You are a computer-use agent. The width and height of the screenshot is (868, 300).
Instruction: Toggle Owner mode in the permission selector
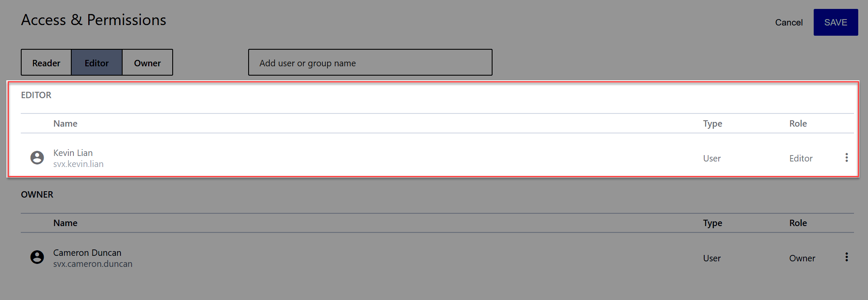147,62
